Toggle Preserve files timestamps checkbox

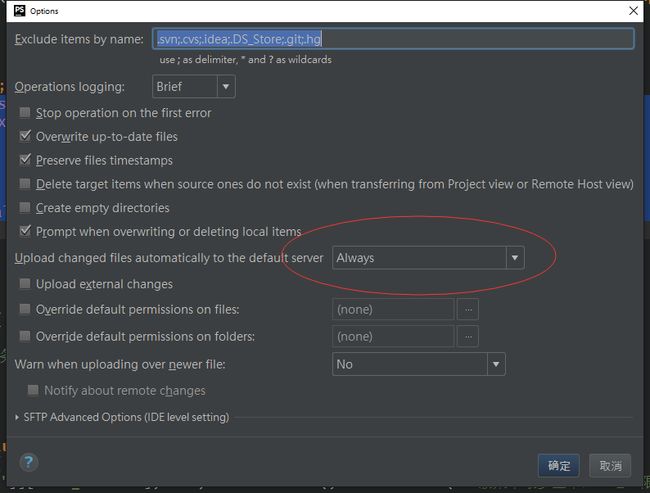25,160
